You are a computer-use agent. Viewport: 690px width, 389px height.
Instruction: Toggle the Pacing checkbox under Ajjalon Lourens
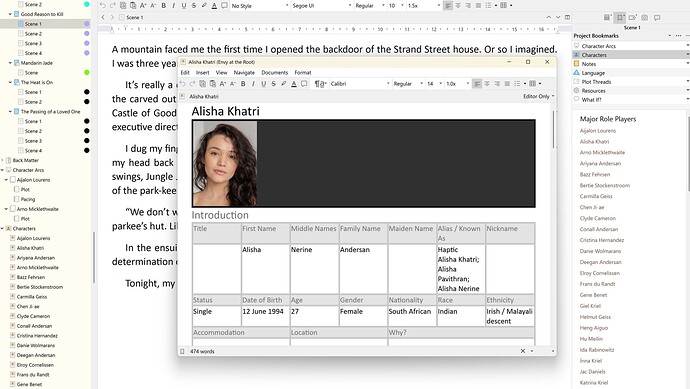(17, 199)
